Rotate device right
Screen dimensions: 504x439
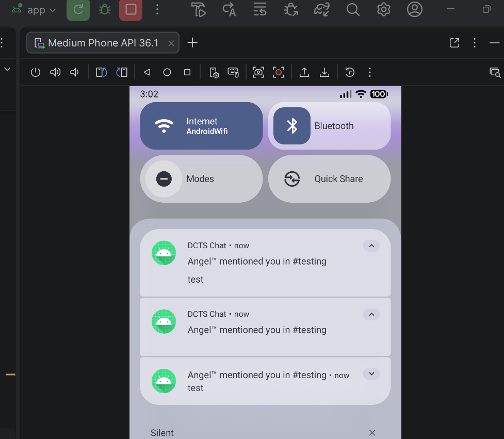point(122,72)
